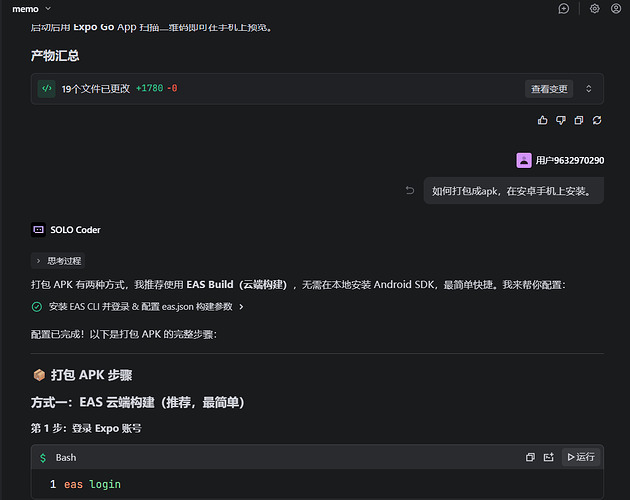Open the settings gear
630x500 pixels.
[x=594, y=9]
